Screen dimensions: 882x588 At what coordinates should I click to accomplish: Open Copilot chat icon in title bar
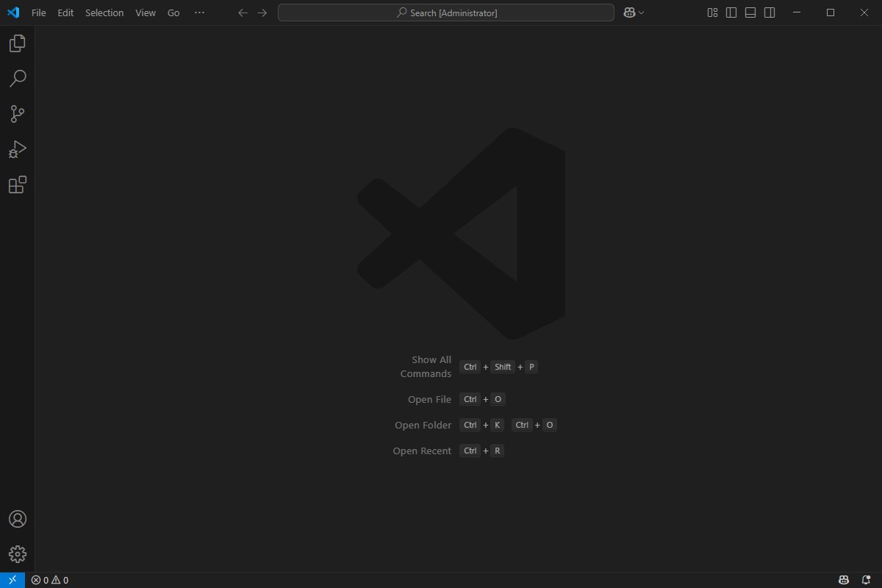pyautogui.click(x=629, y=12)
